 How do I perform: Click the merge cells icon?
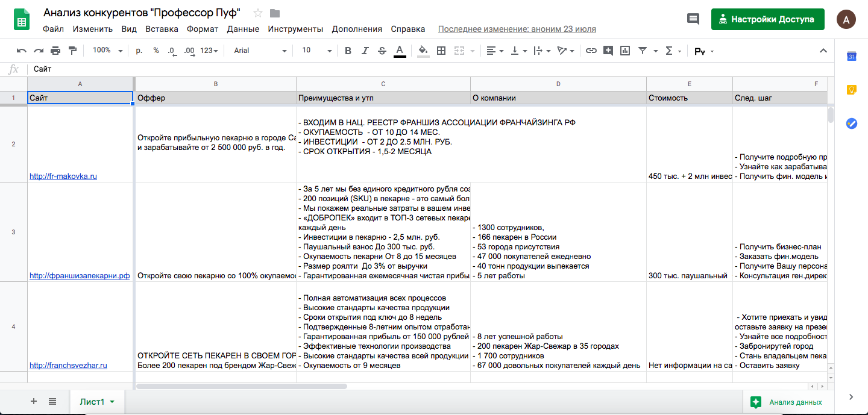(459, 51)
